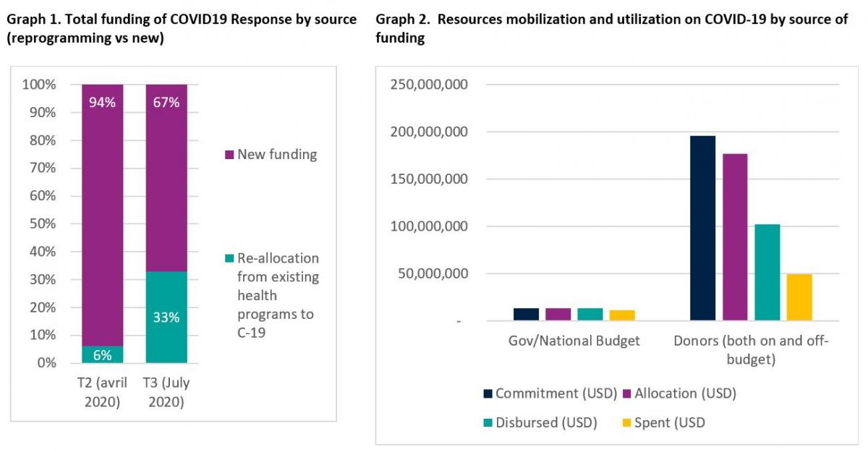Click the Graph 2 title text
This screenshot has width=868, height=452.
(x=612, y=28)
